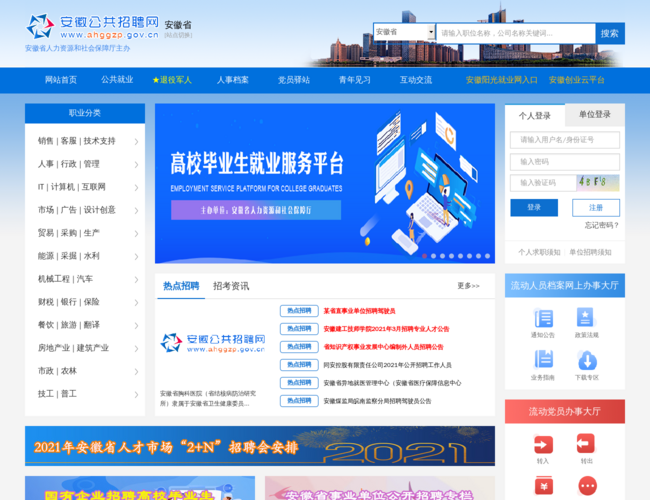Open the 业务指南 guide icon
650x500 pixels.
click(x=543, y=359)
